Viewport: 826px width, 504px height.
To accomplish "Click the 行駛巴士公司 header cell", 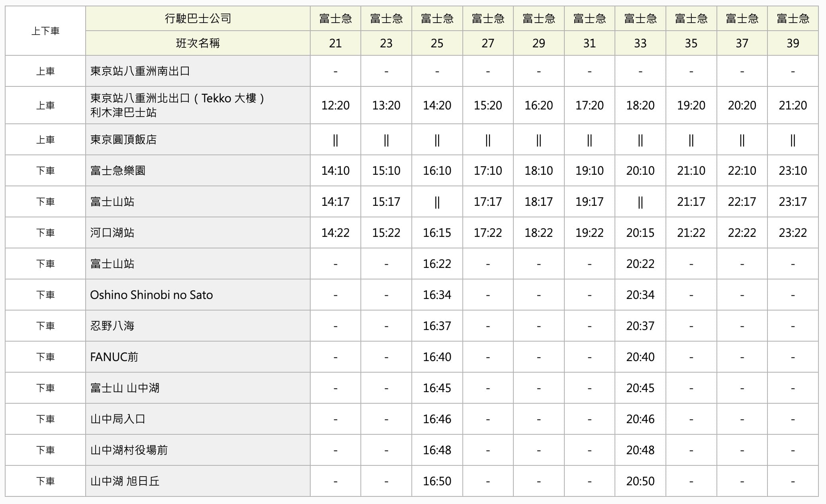I will pos(198,18).
